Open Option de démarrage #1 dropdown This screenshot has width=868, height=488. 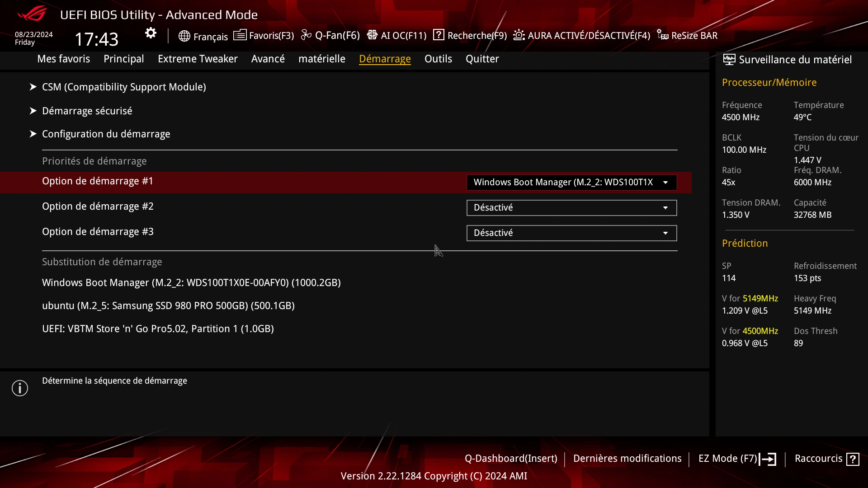[x=571, y=182]
